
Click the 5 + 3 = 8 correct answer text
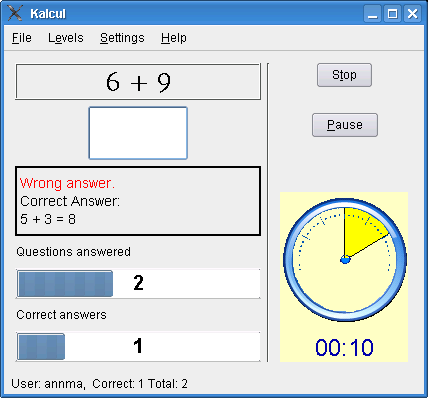(48, 219)
